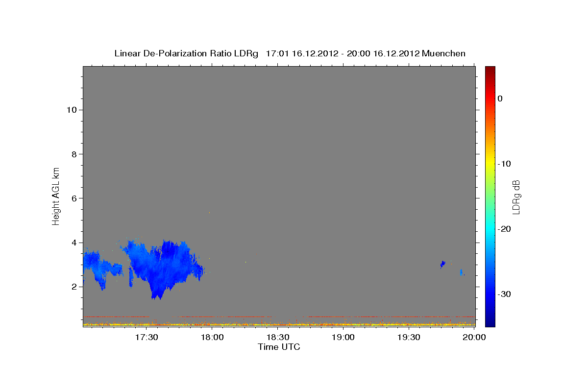Click the height tick label 2
588x392 pixels.
pyautogui.click(x=73, y=287)
